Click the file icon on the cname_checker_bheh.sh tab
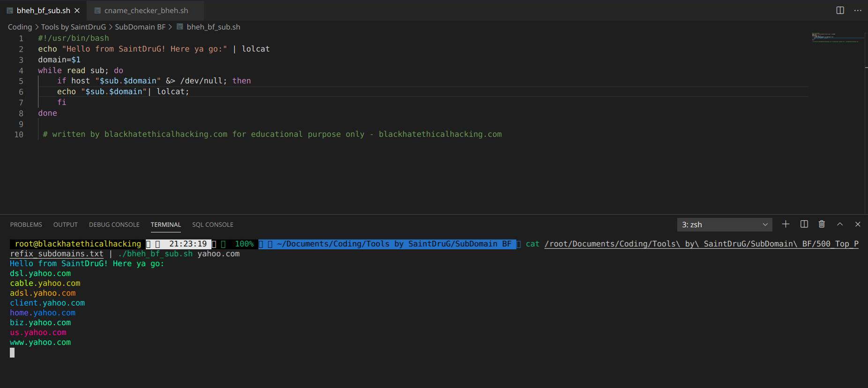Viewport: 868px width, 388px height. (x=97, y=10)
